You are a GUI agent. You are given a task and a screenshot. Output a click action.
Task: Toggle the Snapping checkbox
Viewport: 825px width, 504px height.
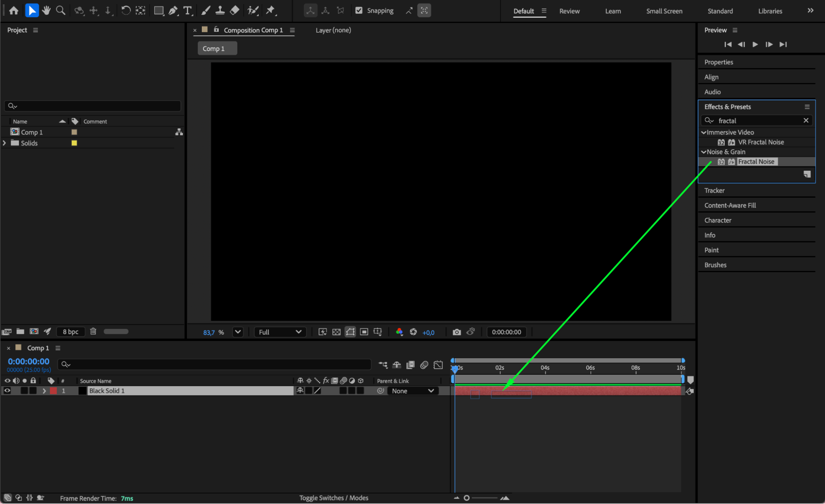pos(359,10)
